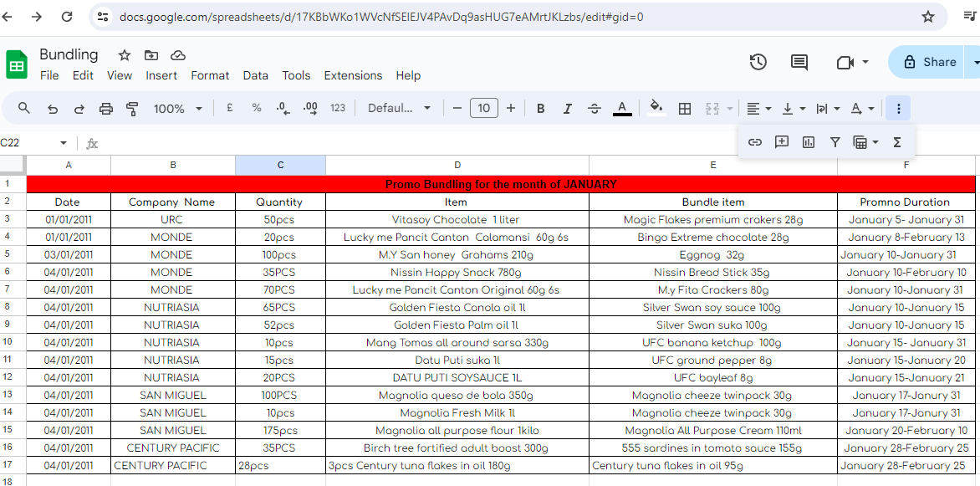Screen dimensions: 980x486
Task: Open version history
Action: [x=758, y=61]
